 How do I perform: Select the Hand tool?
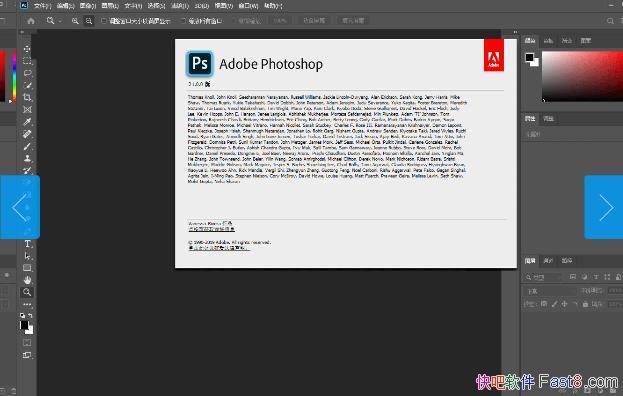27,280
